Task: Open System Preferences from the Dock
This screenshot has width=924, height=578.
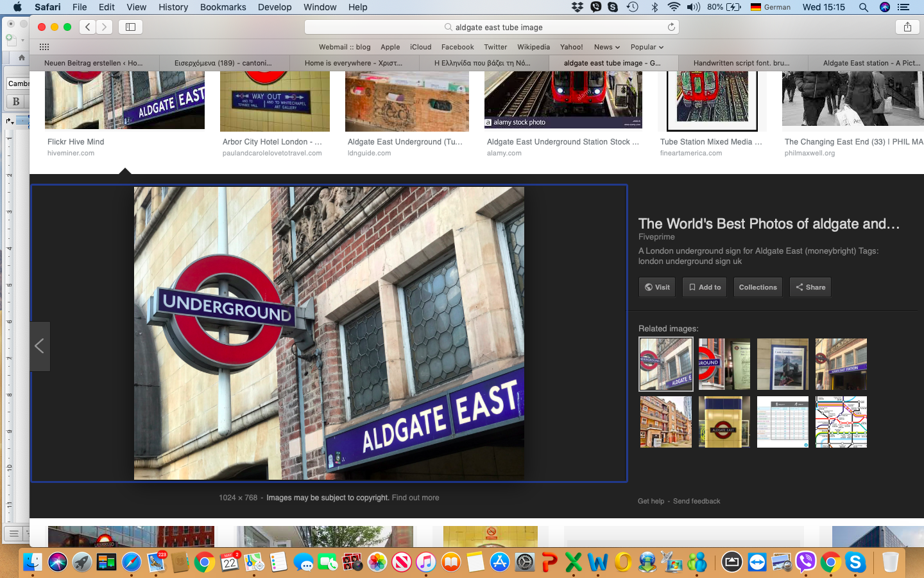Action: pos(525,563)
